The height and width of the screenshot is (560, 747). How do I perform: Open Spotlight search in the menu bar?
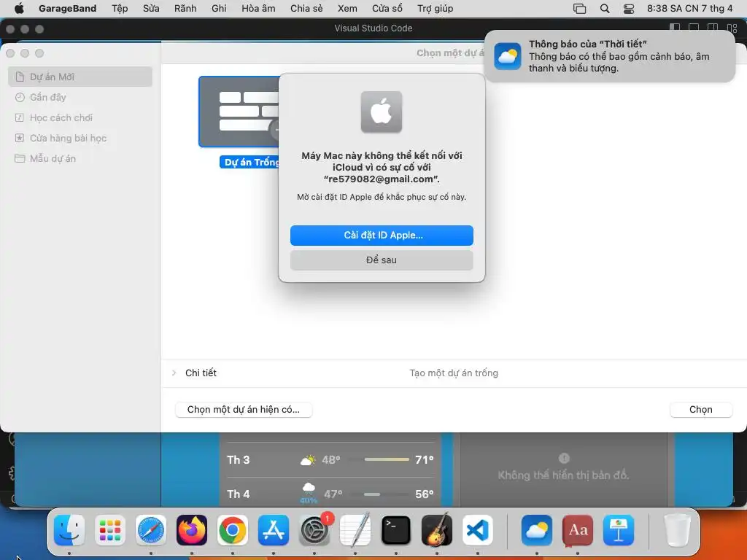605,8
